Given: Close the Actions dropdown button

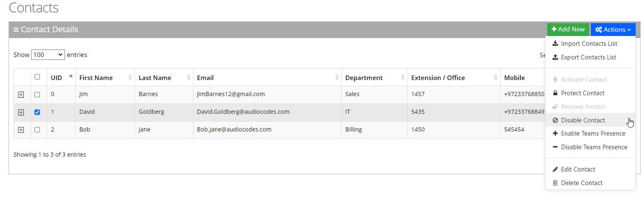Looking at the screenshot, I should pos(613,29).
